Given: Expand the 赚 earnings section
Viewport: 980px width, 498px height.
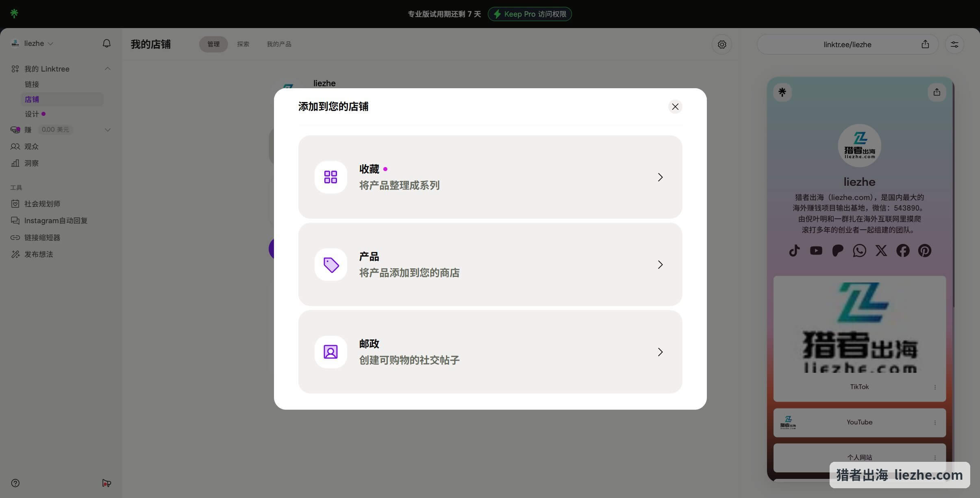Looking at the screenshot, I should point(107,130).
